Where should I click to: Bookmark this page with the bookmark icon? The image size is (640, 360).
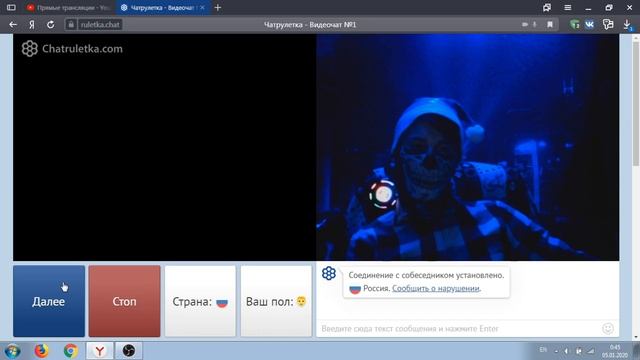(550, 24)
